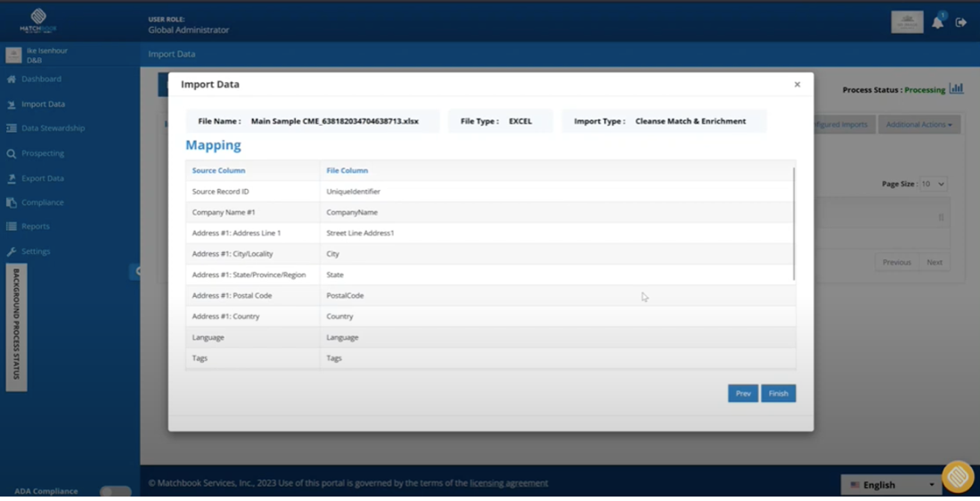
Task: Open the Page Size dropdown
Action: [933, 184]
